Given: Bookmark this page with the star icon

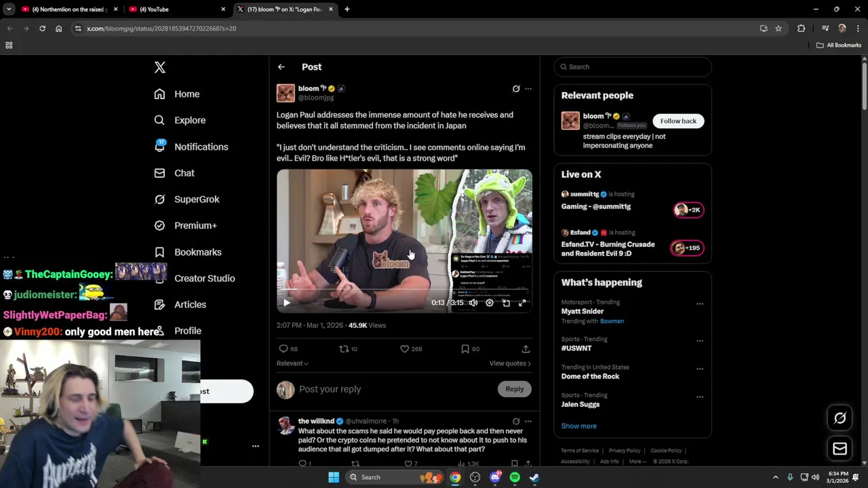Looking at the screenshot, I should pos(778,28).
